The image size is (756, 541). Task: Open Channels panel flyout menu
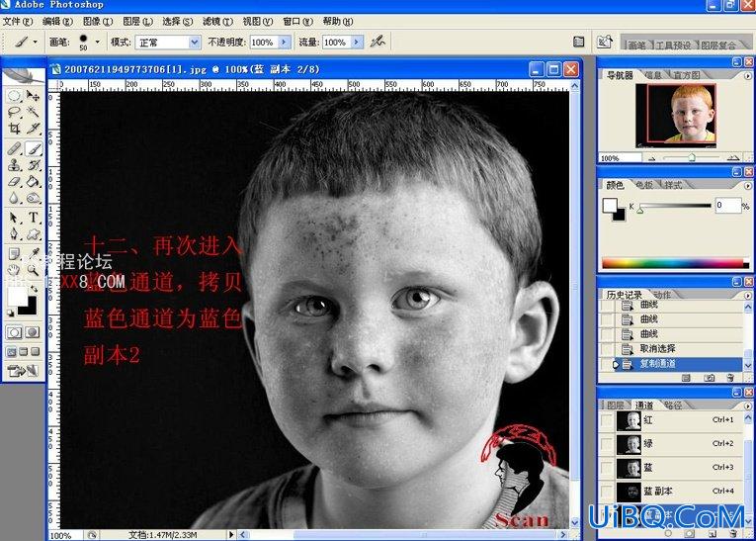(x=747, y=406)
